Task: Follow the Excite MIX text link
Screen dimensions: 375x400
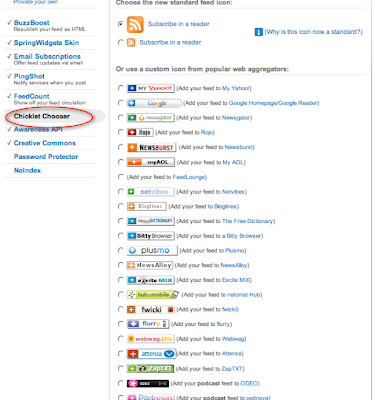Action: (x=236, y=280)
